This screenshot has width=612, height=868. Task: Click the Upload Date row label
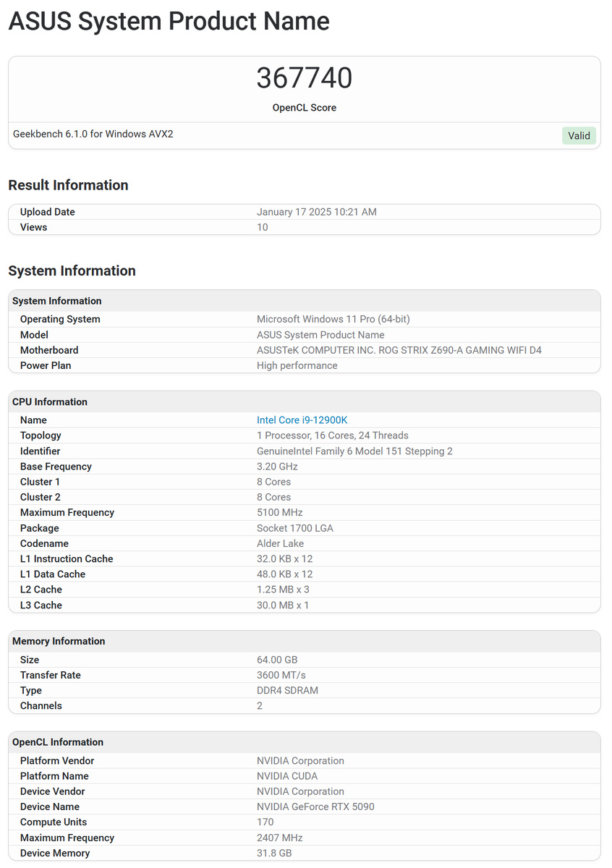48,212
